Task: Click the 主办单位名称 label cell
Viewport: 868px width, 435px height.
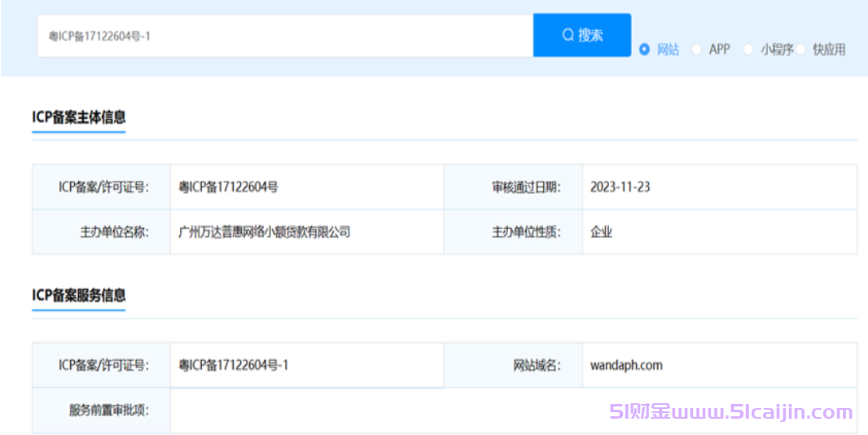Action: click(x=101, y=231)
